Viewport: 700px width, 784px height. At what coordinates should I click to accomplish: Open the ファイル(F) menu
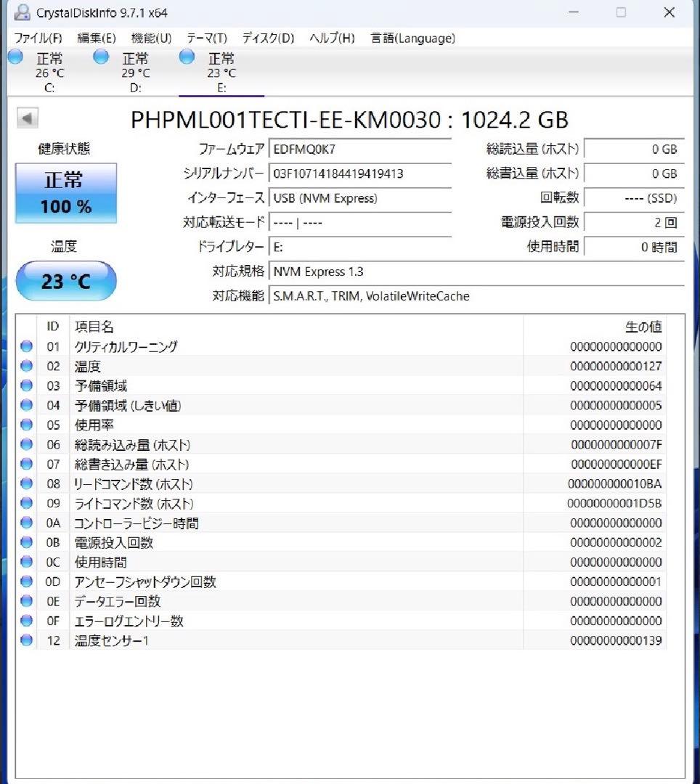39,38
